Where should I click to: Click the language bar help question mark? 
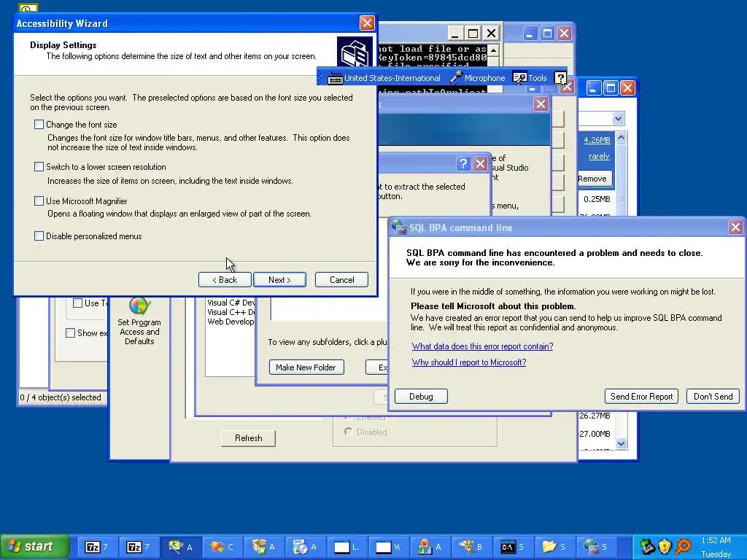click(560, 77)
